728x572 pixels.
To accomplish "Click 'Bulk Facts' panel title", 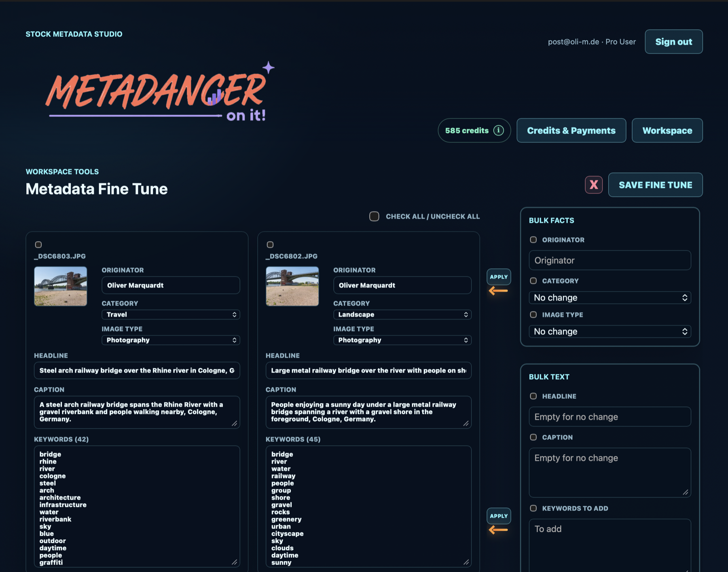I will pos(552,220).
